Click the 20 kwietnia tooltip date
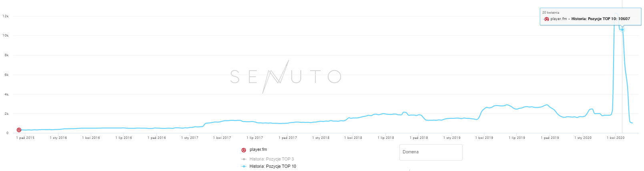 [551, 13]
